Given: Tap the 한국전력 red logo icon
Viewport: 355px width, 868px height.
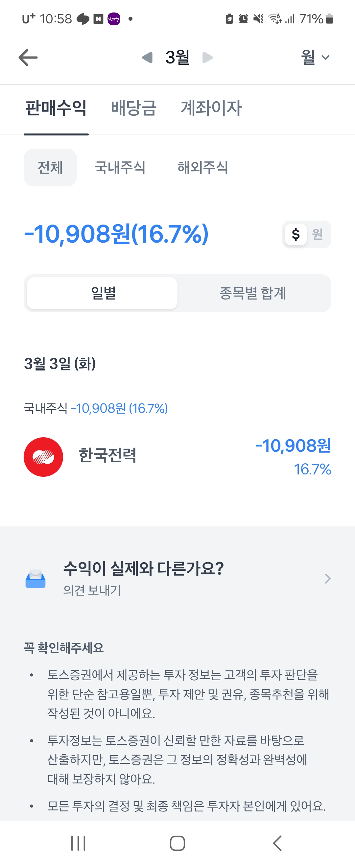Looking at the screenshot, I should (43, 457).
